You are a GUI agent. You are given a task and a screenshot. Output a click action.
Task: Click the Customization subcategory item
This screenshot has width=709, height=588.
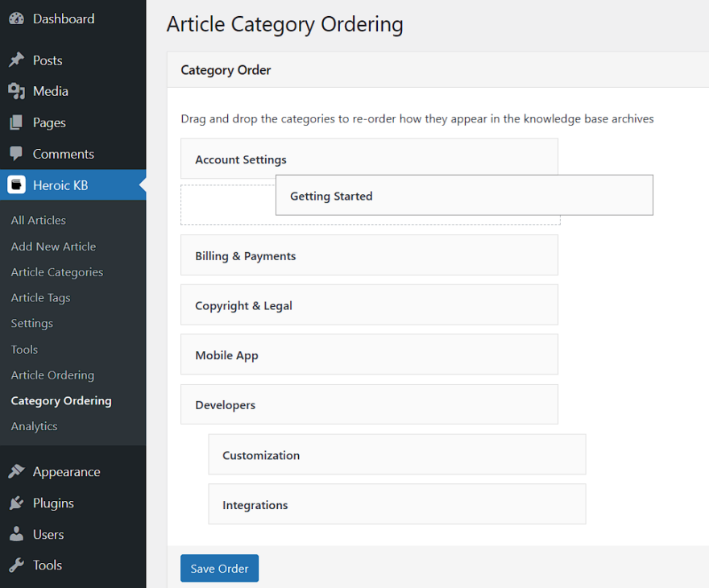[x=397, y=454]
